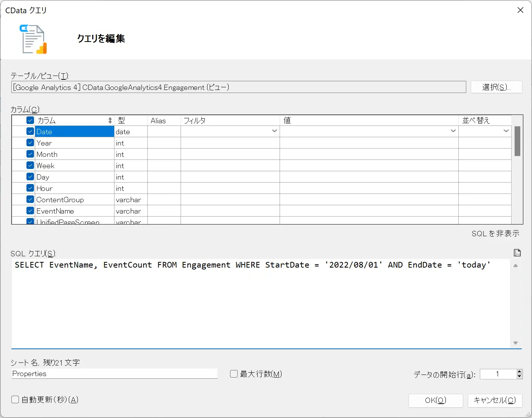Click the copy SQL query icon
The width and height of the screenshot is (532, 418).
coord(517,252)
